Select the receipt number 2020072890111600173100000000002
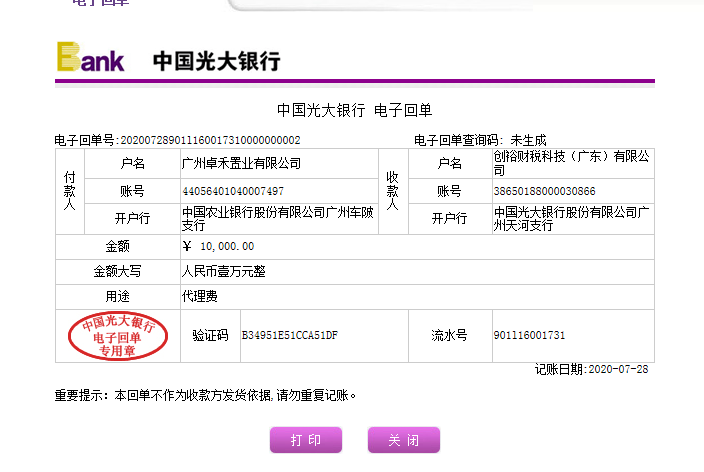Viewport: 704px width, 472px height. [x=210, y=140]
